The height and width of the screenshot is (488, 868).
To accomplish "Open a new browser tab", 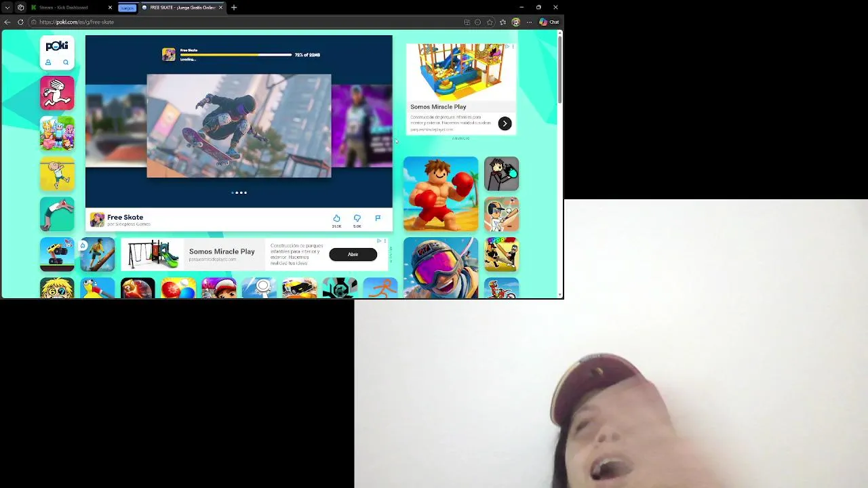I will [x=234, y=7].
